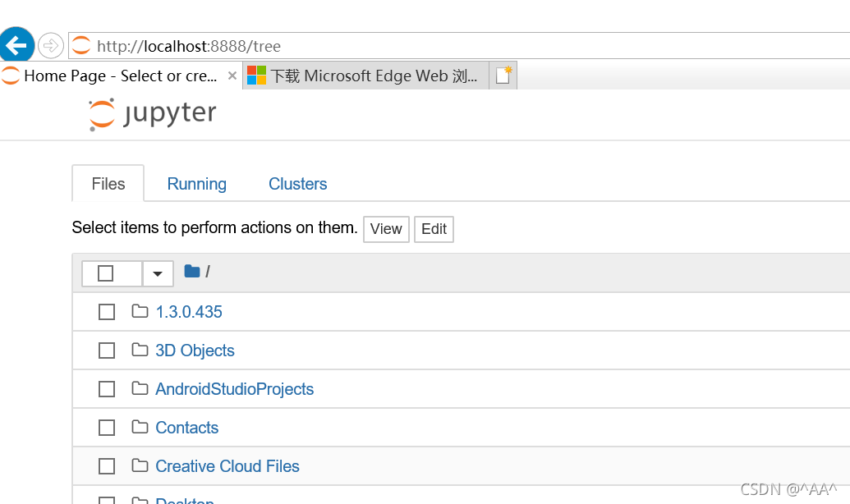Click the View button
Viewport: 850px width, 504px height.
[x=386, y=229]
